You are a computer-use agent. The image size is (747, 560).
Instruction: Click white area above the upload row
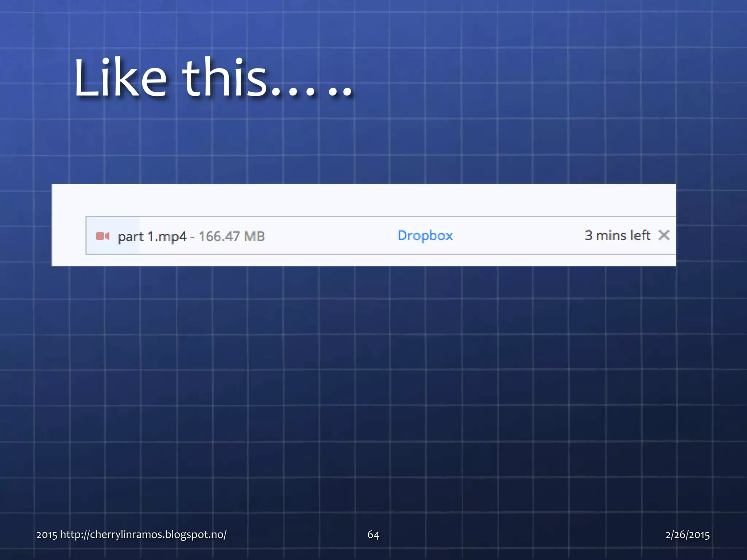(365, 200)
